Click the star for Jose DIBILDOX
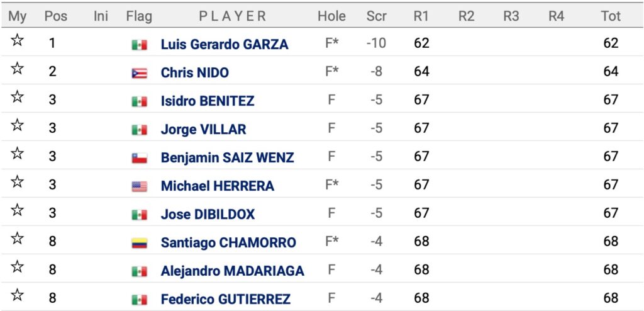Viewport: 644px width, 311px height. [17, 210]
